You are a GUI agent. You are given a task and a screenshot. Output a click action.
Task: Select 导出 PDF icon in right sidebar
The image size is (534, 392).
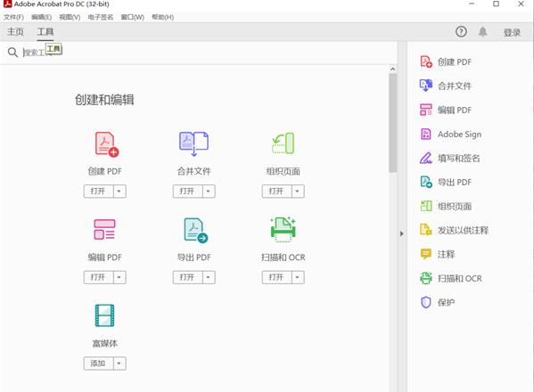[x=426, y=182]
